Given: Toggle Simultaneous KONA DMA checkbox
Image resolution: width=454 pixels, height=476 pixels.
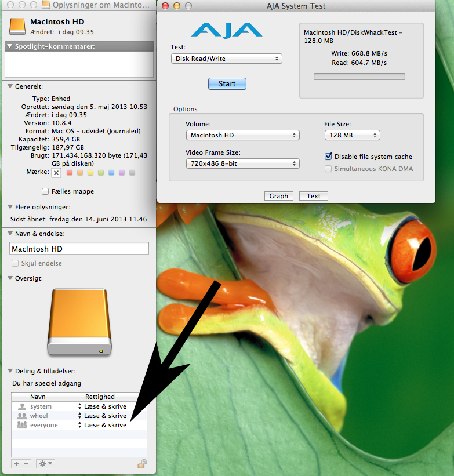Looking at the screenshot, I should click(328, 169).
